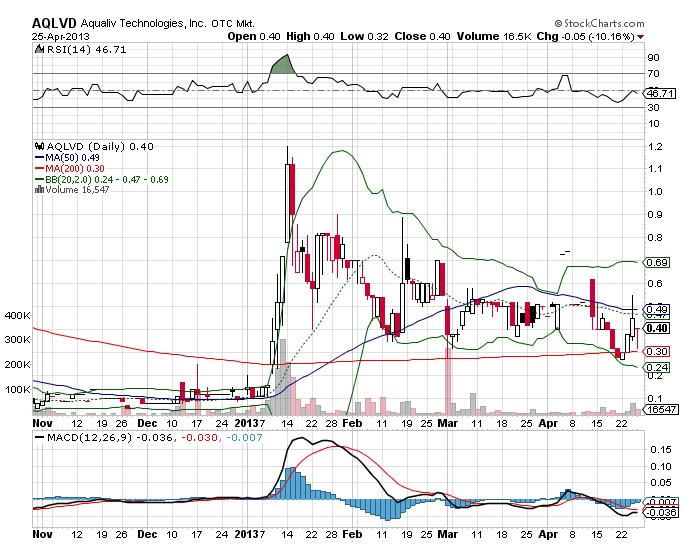Viewport: 692px width, 553px height.
Task: Click the 'Aqualiv Technologies, Inc.' company name
Action: coord(143,23)
